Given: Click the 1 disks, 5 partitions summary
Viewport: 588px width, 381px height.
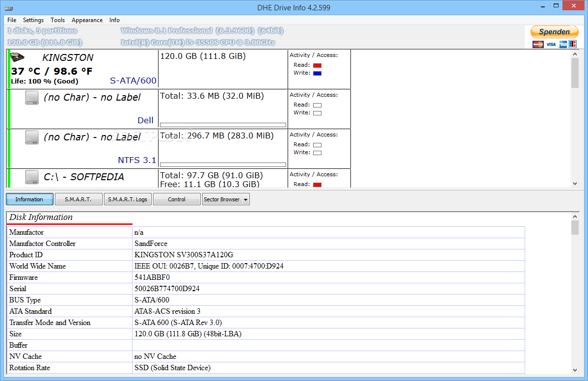Looking at the screenshot, I should click(42, 31).
